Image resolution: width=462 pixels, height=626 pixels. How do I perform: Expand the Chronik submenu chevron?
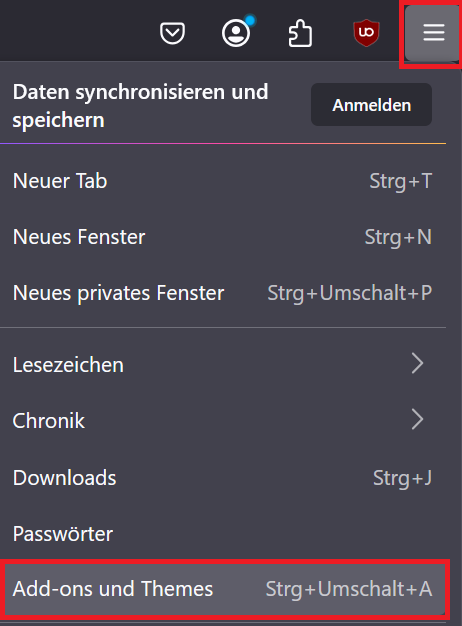[x=417, y=420]
